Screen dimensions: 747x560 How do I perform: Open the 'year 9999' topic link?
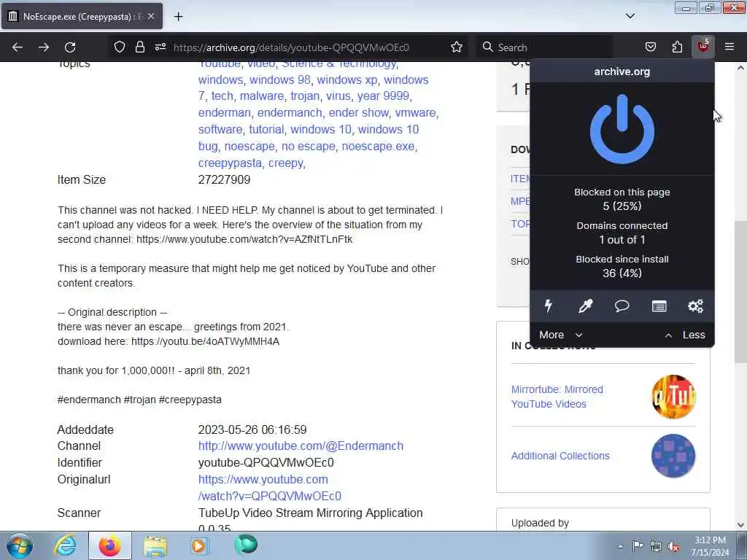tap(383, 96)
